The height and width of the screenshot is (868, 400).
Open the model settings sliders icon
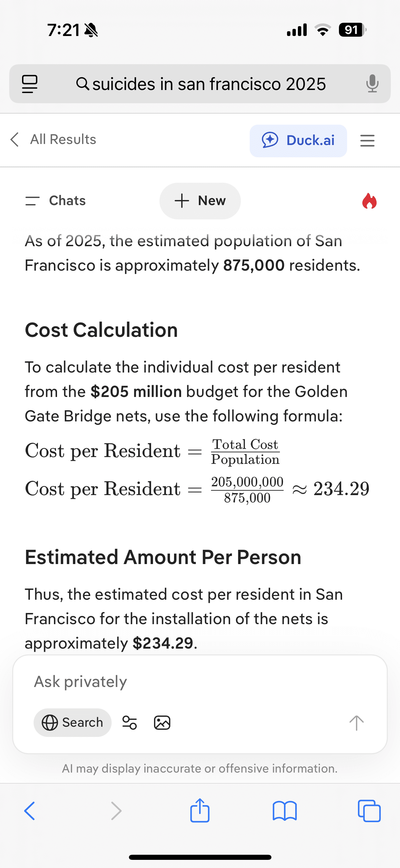click(129, 722)
